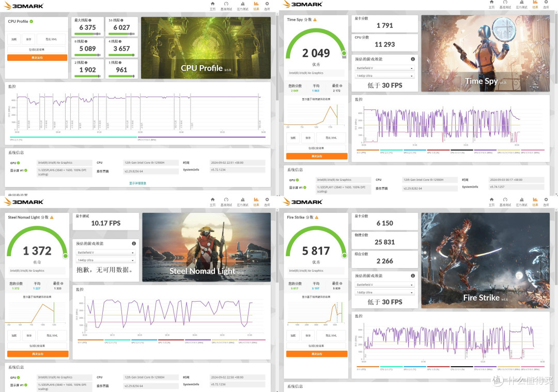Click the Time Spy CPU 分数 11 293 value

pos(385,44)
